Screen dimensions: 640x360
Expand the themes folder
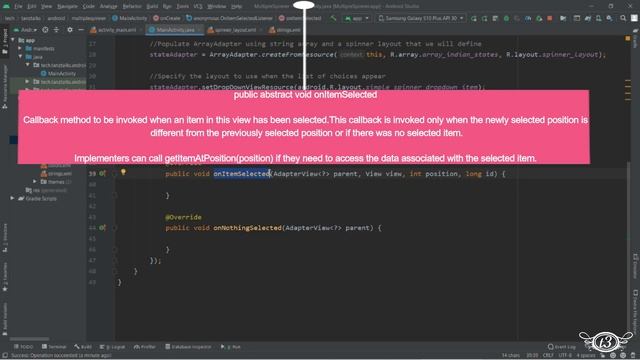35,182
